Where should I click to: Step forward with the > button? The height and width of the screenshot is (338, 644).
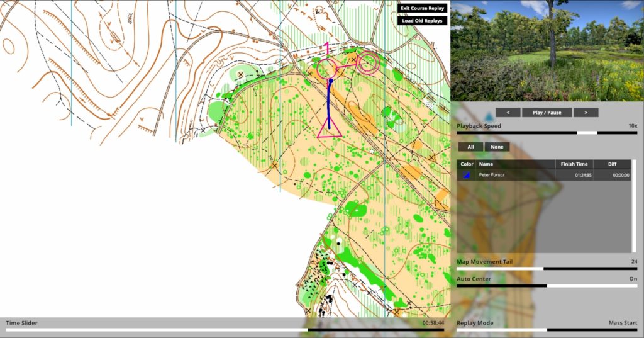586,112
